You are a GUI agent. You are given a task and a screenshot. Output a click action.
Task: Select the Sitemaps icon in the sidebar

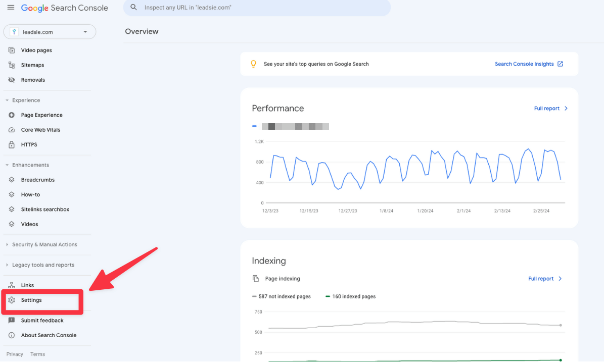11,65
